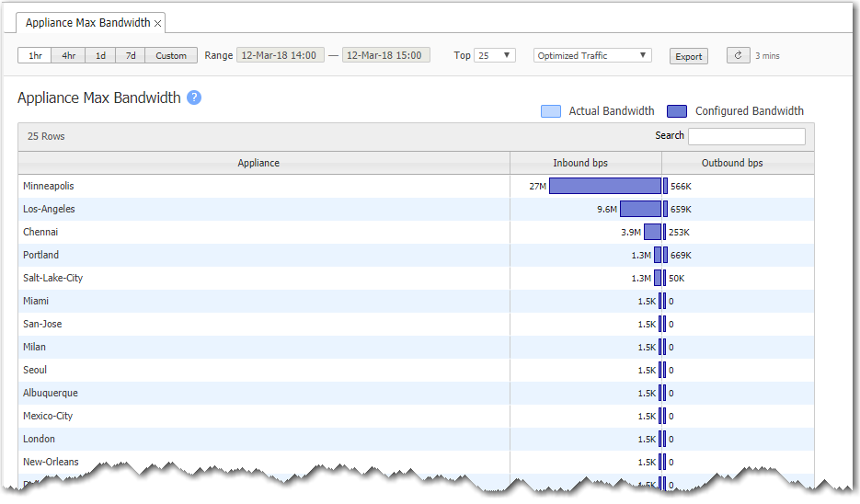Click the range end date field
Viewport: 860px width, 504px height.
pyautogui.click(x=385, y=56)
